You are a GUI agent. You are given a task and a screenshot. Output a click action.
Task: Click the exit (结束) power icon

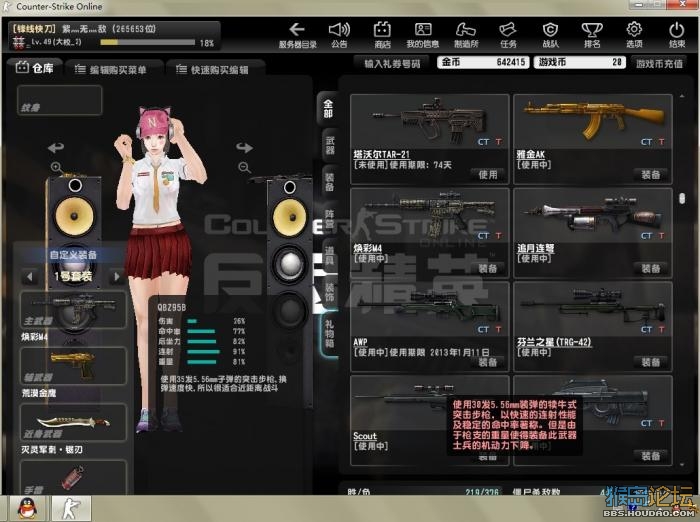click(x=677, y=35)
